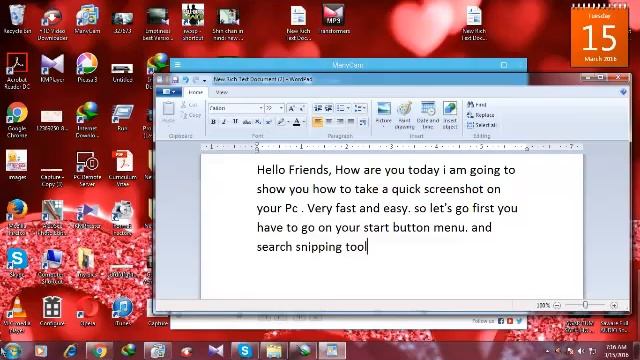Apply text highlight color
Screen dimensions: 640x360
click(x=281, y=122)
